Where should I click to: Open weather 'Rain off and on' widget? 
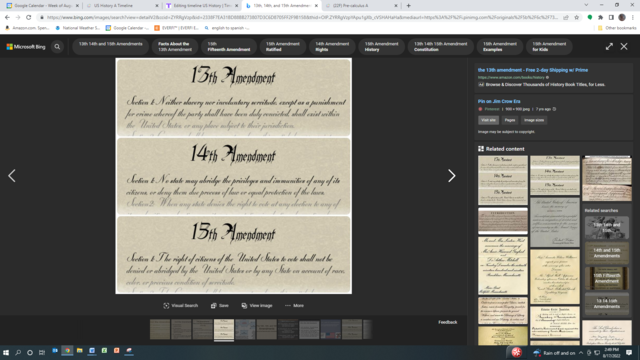pyautogui.click(x=554, y=353)
